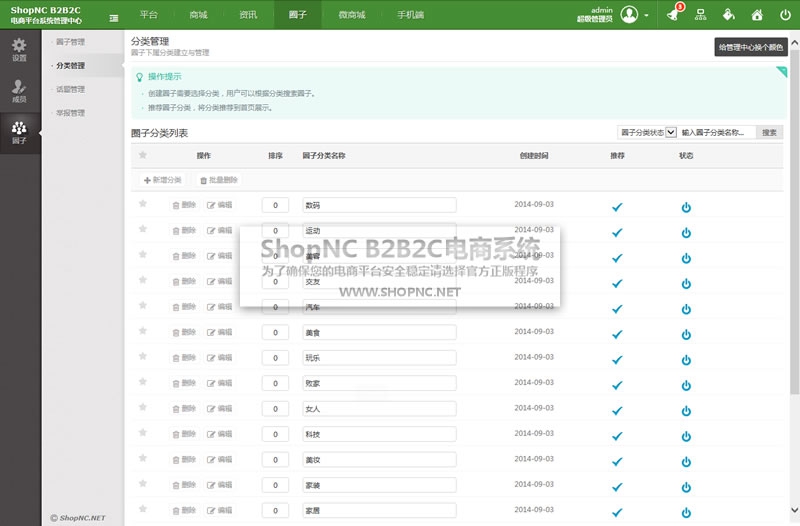Click the 批量删除 button
The image size is (800, 526).
[219, 180]
